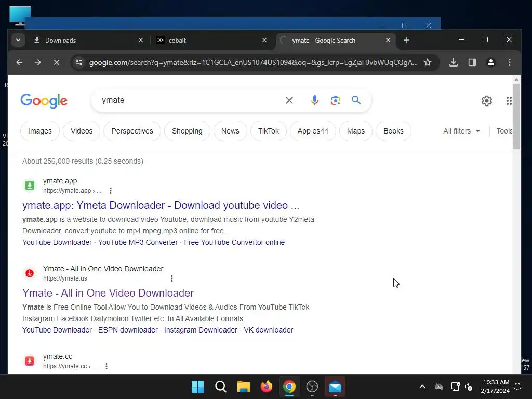Go back using the browser back arrow

19,62
